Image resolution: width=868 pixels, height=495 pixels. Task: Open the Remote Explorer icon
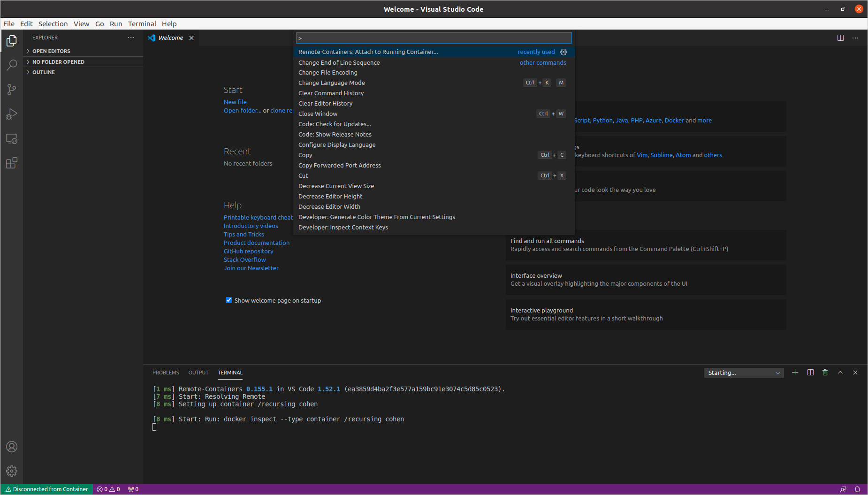[x=12, y=139]
